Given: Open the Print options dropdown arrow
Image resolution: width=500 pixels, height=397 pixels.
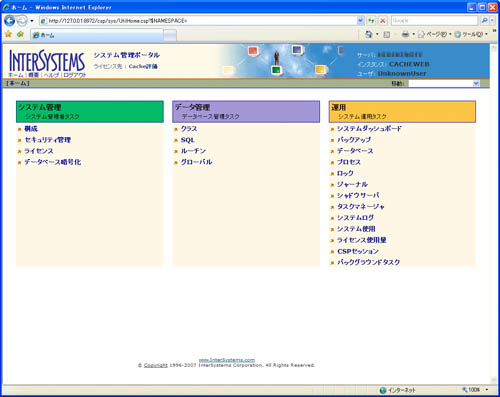Looking at the screenshot, I should point(414,34).
